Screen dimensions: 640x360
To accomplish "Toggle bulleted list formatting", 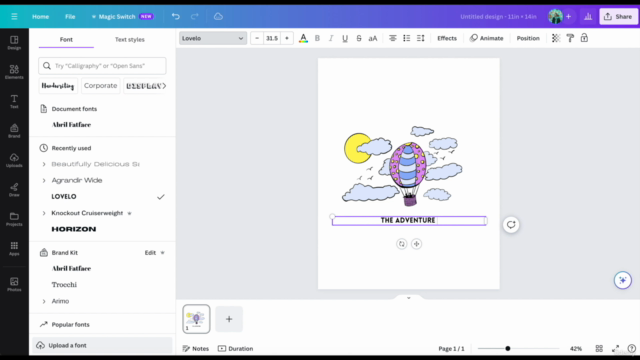I will [x=407, y=38].
